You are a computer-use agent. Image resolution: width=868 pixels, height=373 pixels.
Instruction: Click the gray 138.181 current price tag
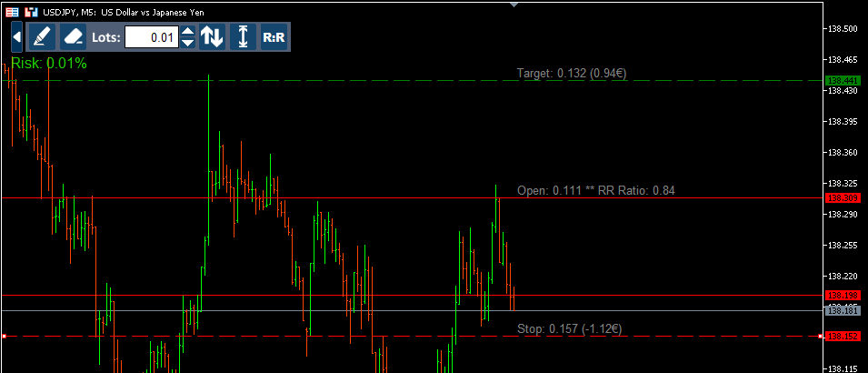[x=842, y=310]
